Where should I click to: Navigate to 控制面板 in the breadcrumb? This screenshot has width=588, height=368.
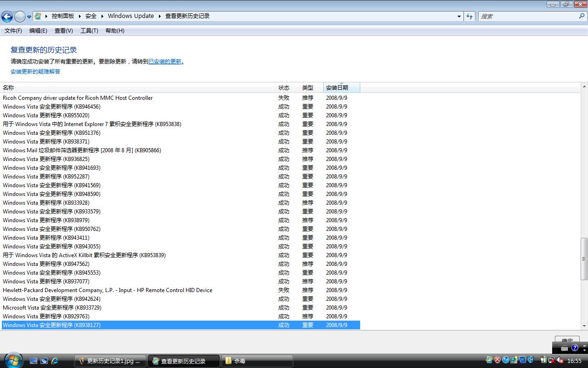pyautogui.click(x=63, y=16)
